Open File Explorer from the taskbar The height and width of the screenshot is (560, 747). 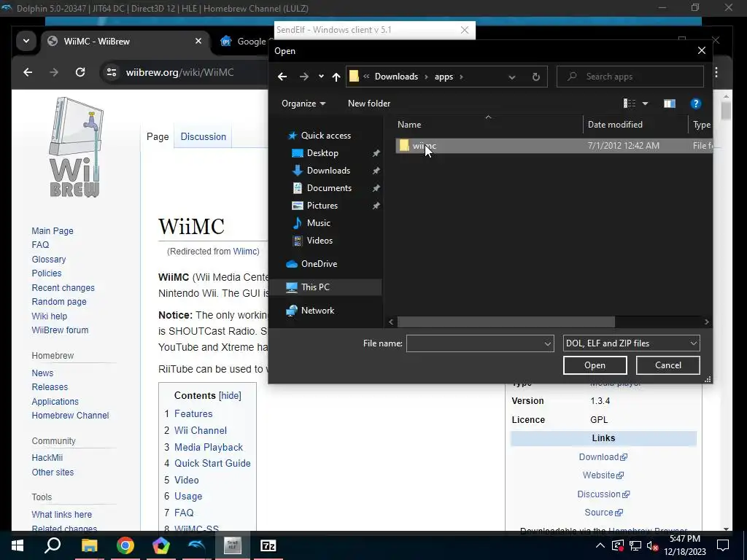[x=89, y=545]
